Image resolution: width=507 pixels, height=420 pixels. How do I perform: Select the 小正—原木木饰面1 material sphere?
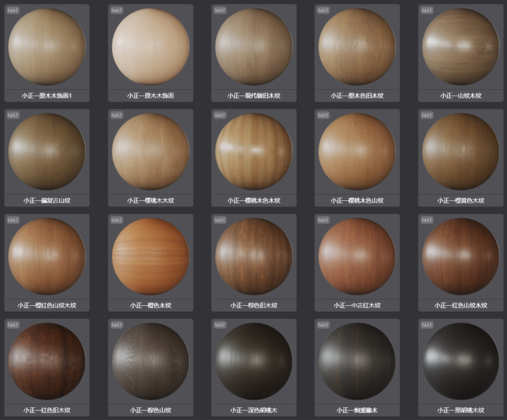(47, 47)
